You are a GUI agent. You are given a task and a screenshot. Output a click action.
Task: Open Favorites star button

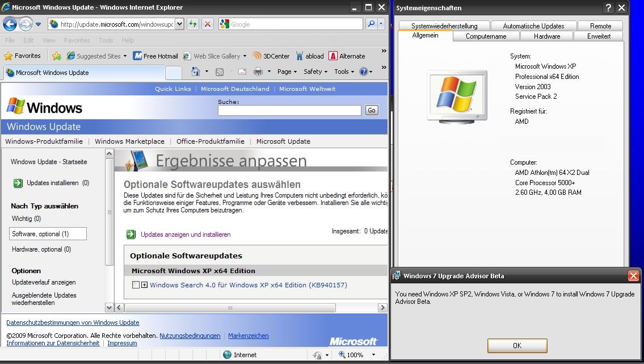[22, 56]
